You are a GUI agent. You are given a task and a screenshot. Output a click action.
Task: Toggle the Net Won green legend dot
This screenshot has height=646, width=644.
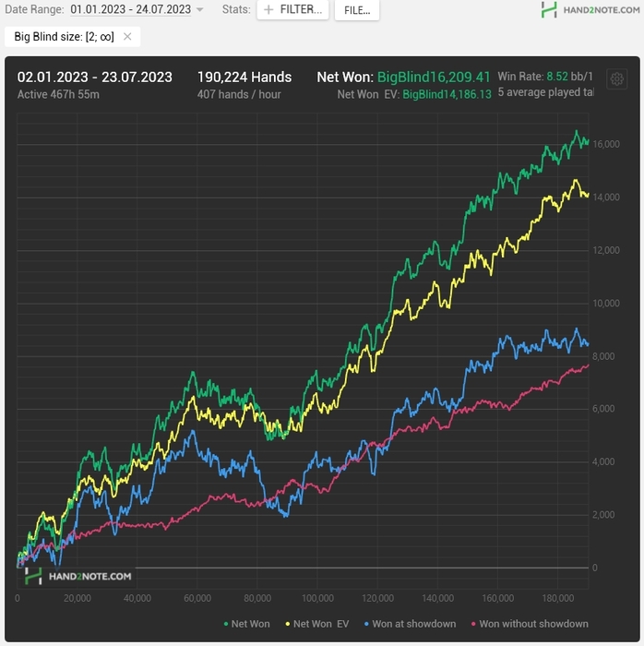(226, 624)
